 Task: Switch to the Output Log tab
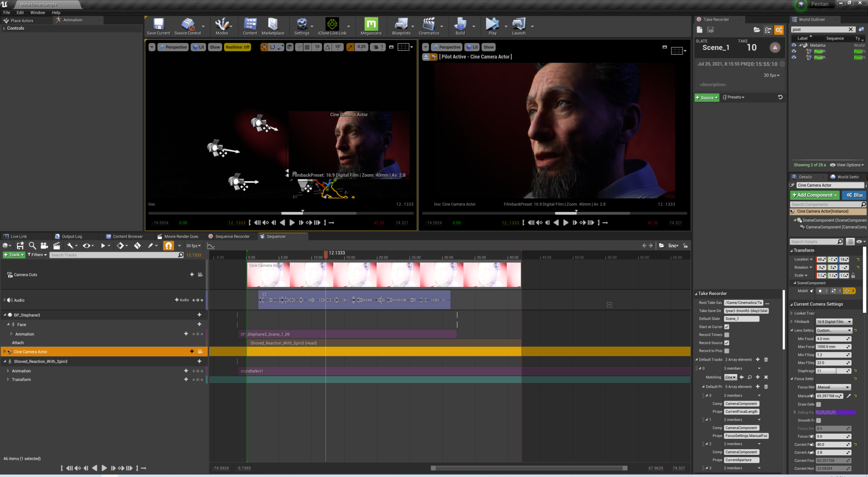tap(72, 237)
